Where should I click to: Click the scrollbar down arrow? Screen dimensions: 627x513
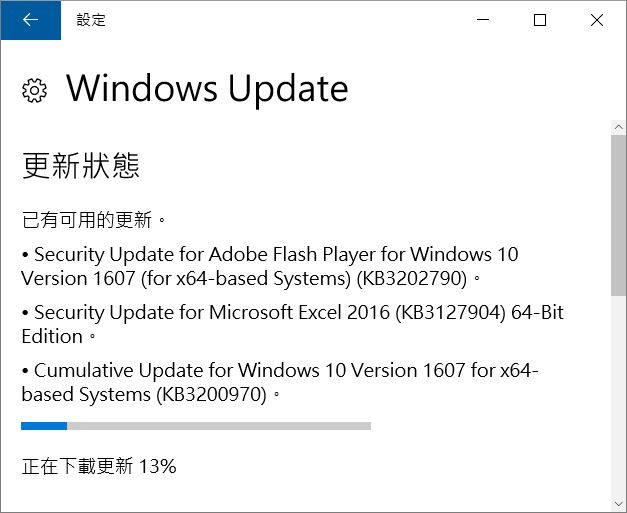pyautogui.click(x=618, y=504)
